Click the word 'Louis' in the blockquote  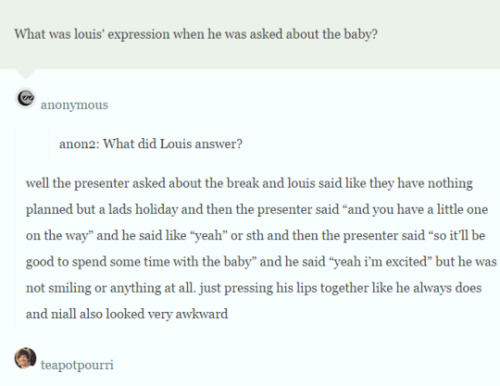[x=176, y=144]
